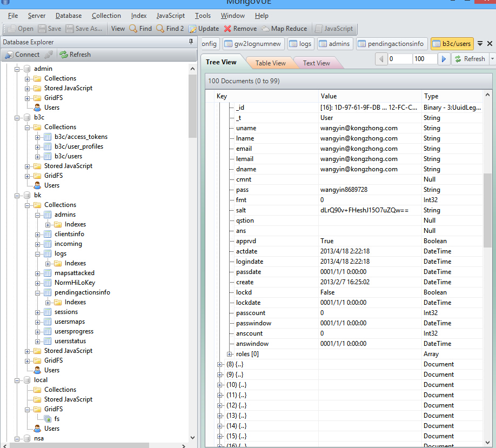Click the Users icon under admin

coord(37,108)
